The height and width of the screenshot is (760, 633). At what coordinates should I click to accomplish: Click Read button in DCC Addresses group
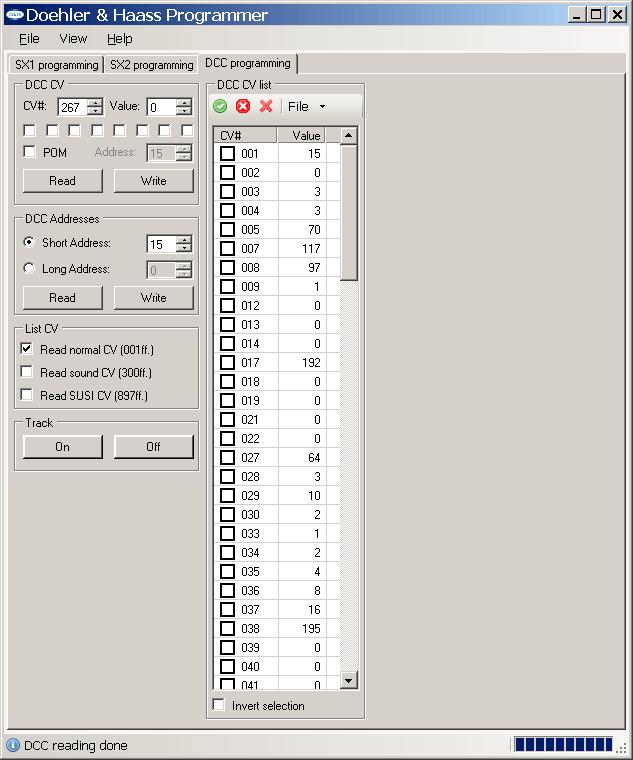63,298
